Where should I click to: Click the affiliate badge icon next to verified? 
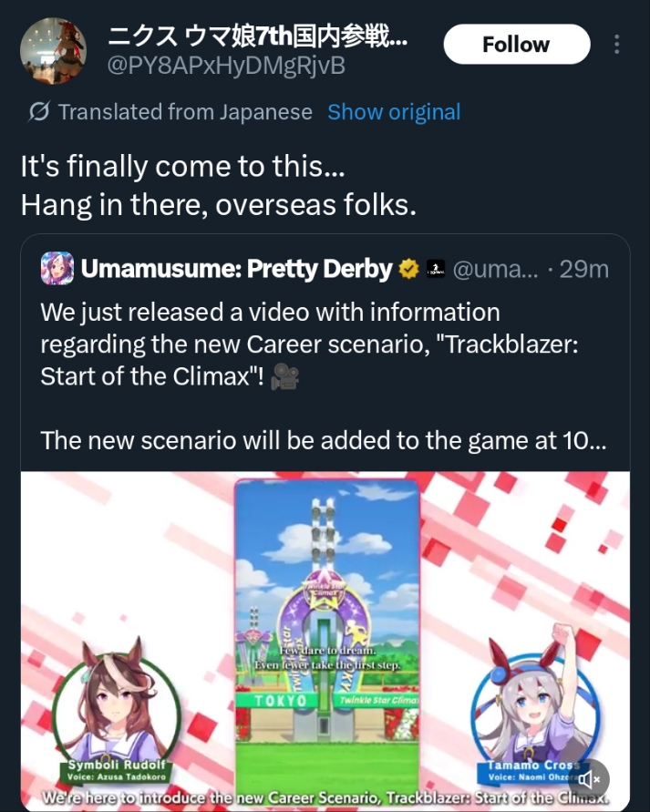tap(436, 269)
